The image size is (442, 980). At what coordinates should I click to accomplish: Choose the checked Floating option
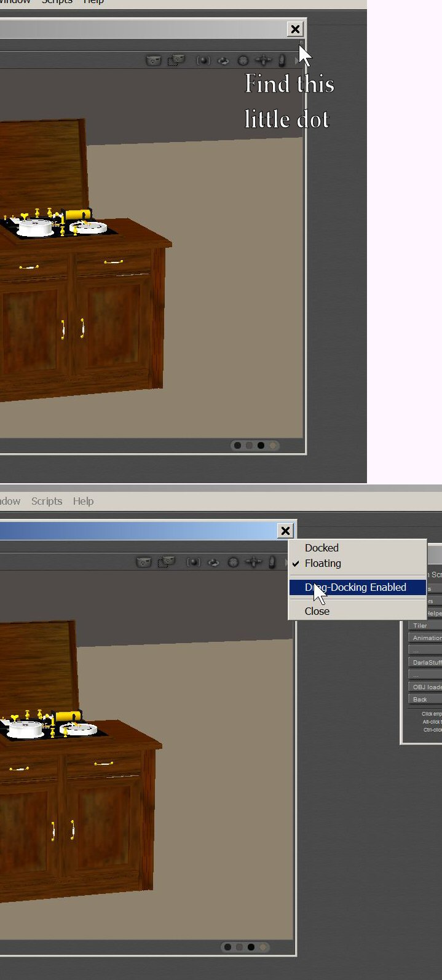357,563
